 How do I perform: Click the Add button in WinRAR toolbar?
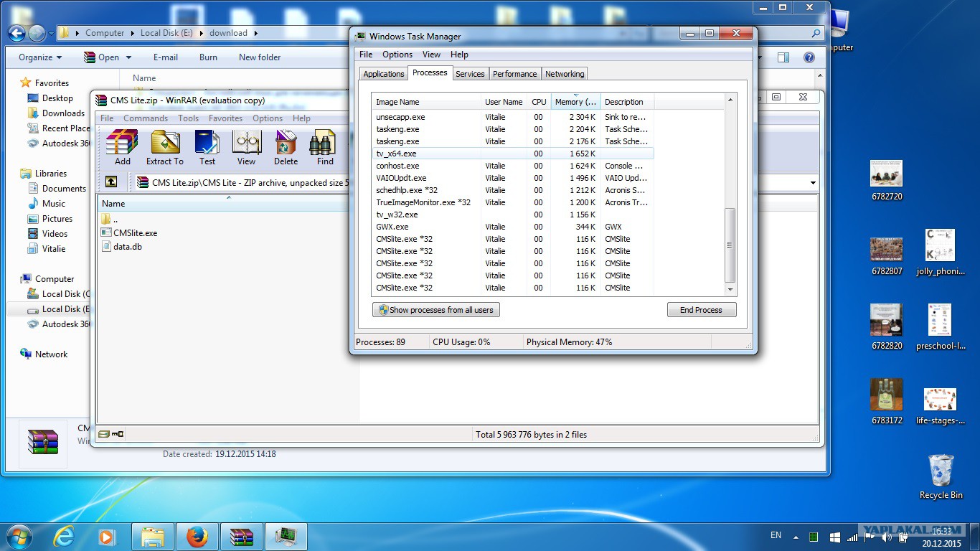(x=122, y=149)
